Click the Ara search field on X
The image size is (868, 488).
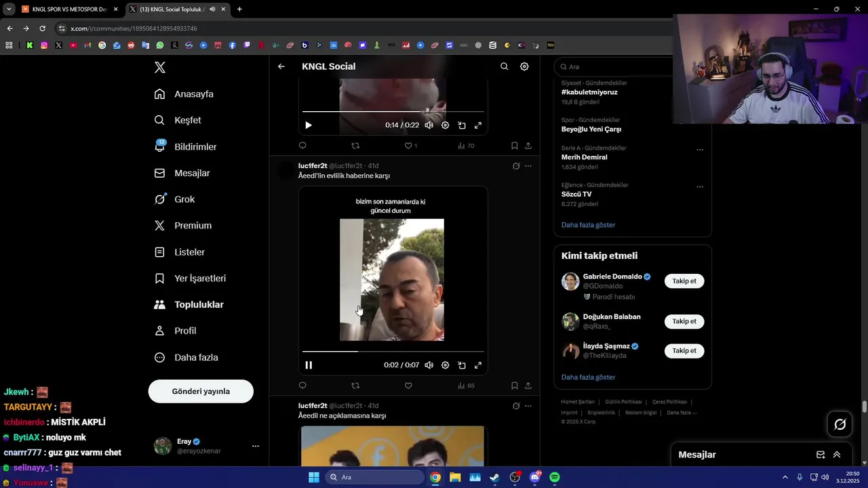[614, 66]
